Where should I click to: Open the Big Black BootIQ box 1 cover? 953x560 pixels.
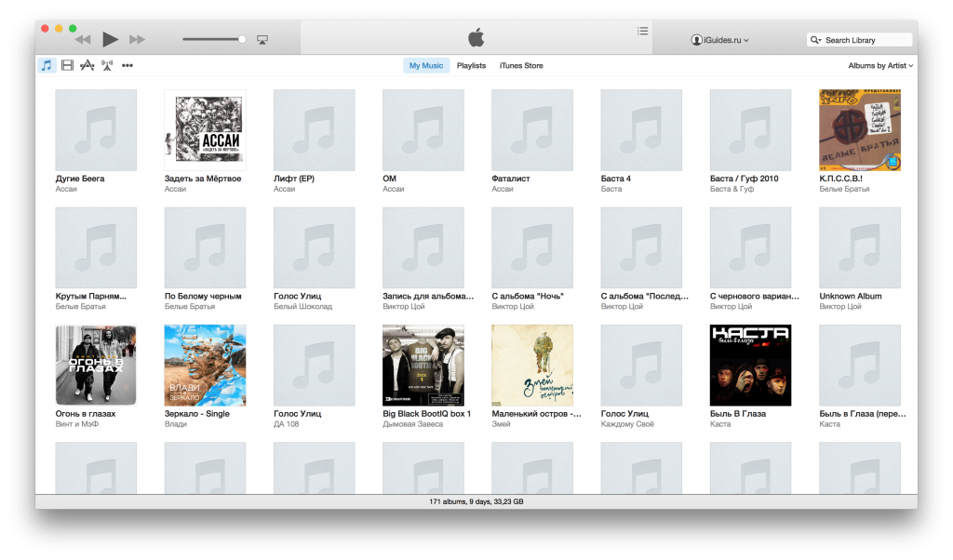(x=423, y=365)
